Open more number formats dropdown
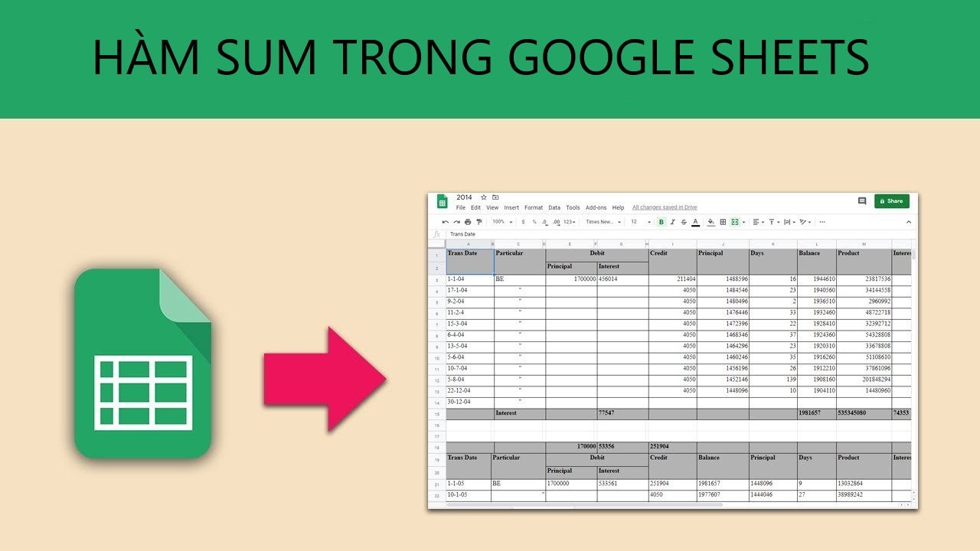The height and width of the screenshot is (551, 980). click(569, 222)
